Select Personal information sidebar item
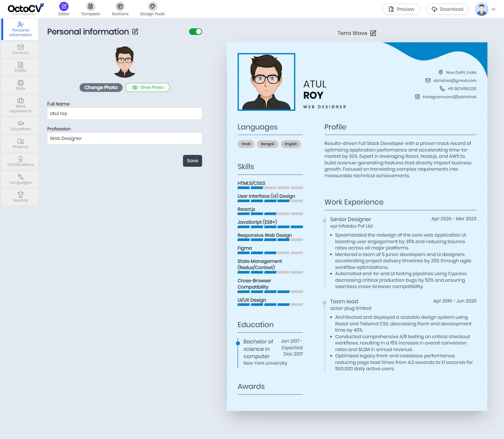This screenshot has width=504, height=439. click(20, 29)
